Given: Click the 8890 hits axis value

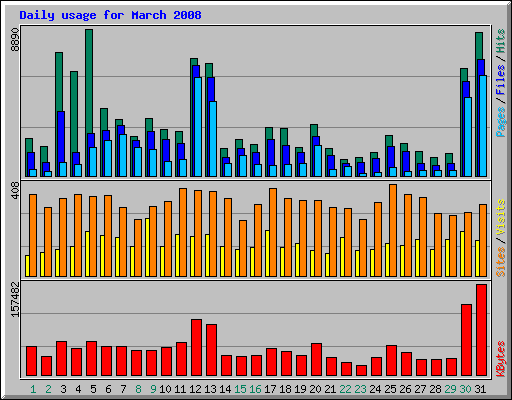Looking at the screenshot, I should [15, 39].
